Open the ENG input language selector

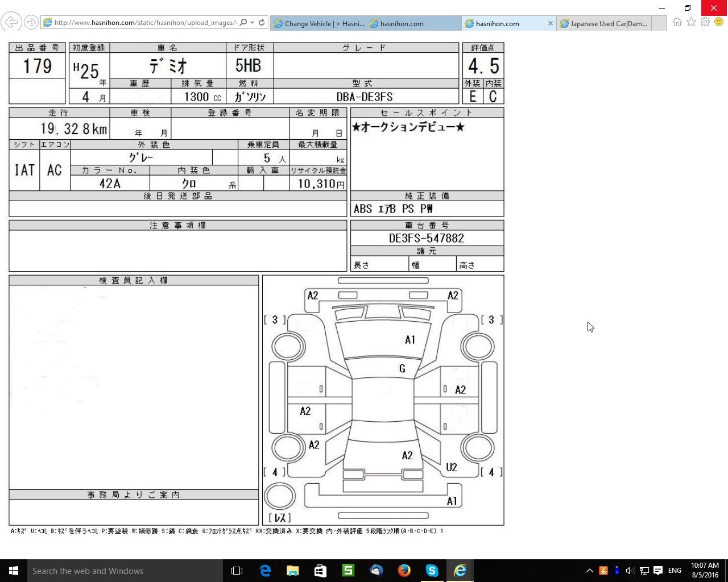[675, 571]
